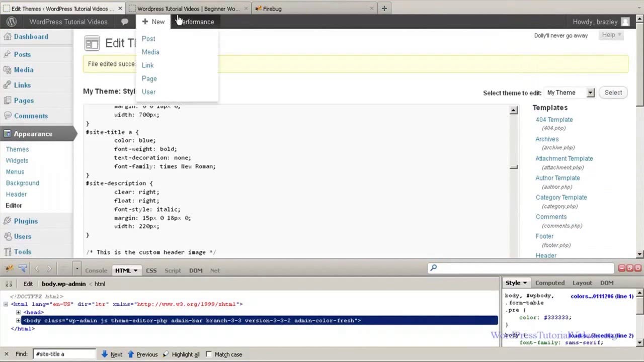Collapse the html root node
644x362 pixels.
[6, 304]
